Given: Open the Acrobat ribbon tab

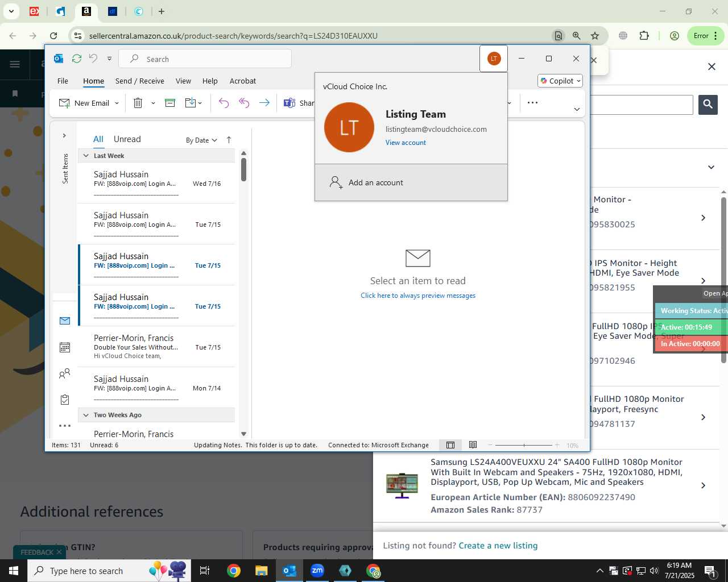Looking at the screenshot, I should tap(243, 81).
